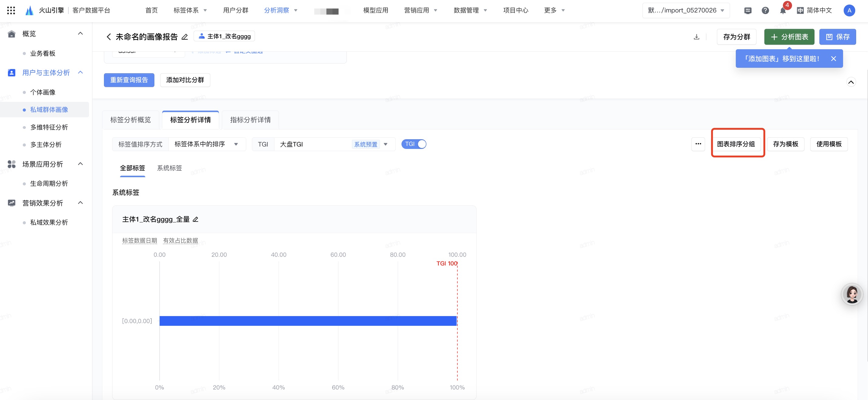Edit report name with pencil icon
This screenshot has height=400, width=868.
tap(185, 37)
